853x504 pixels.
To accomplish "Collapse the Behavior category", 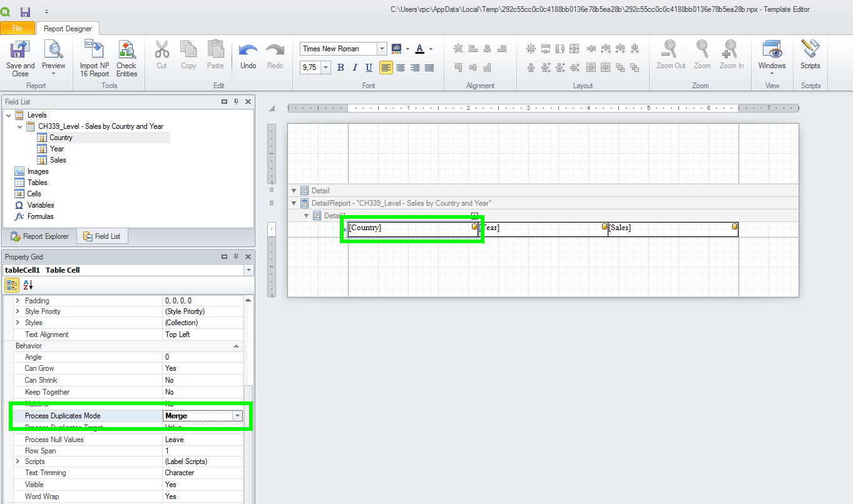I will 237,346.
